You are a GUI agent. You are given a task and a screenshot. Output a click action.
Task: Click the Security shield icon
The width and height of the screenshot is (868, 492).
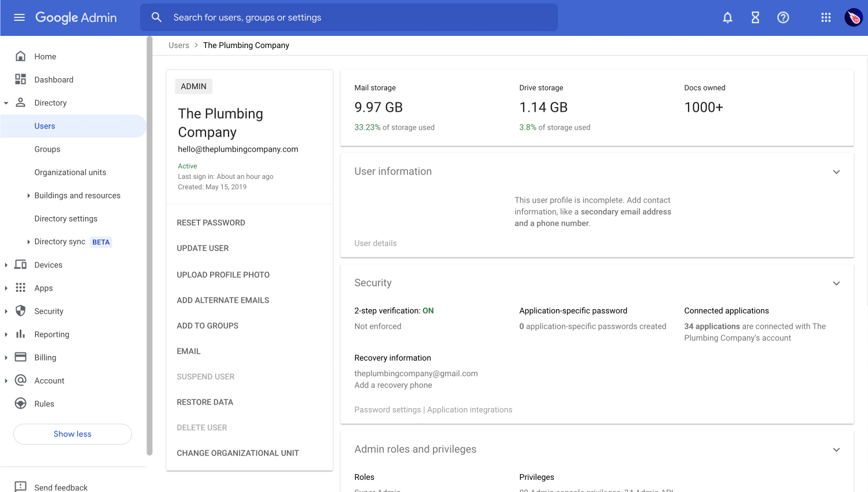(x=20, y=311)
